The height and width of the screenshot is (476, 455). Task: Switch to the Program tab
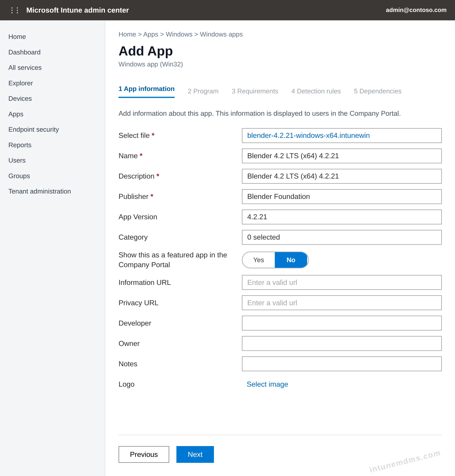203,91
